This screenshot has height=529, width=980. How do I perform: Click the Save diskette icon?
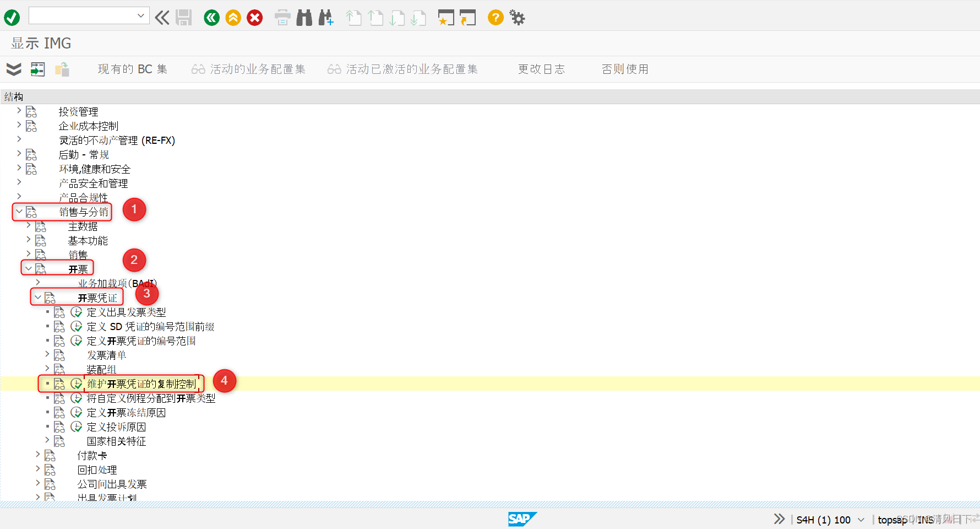point(184,18)
